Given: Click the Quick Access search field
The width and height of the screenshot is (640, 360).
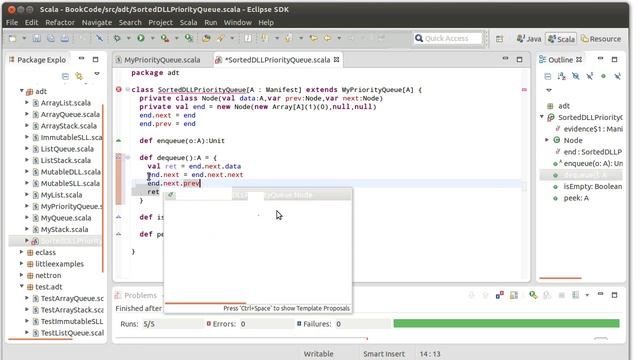Looking at the screenshot, I should (448, 38).
